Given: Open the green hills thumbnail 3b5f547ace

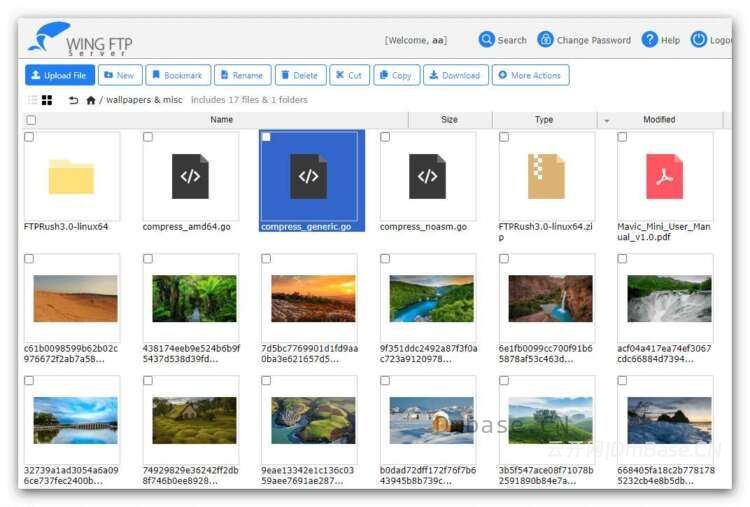Looking at the screenshot, I should tap(550, 420).
